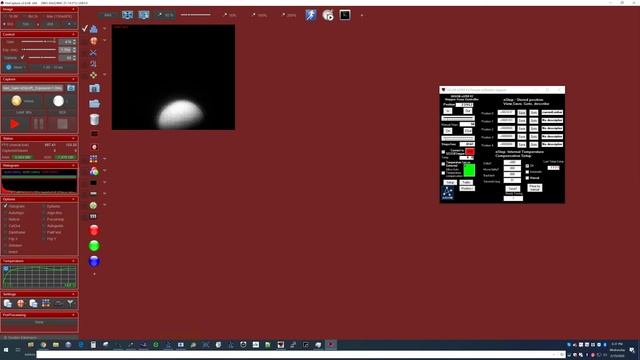The height and width of the screenshot is (360, 640).
Task: Click the white moon profile icon in Capture panel
Action: click(58, 101)
